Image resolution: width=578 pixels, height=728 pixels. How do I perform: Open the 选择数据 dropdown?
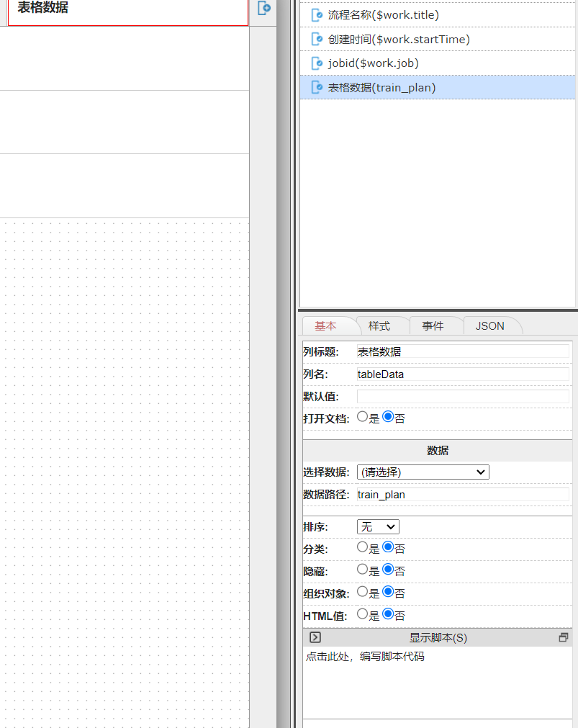pyautogui.click(x=423, y=472)
